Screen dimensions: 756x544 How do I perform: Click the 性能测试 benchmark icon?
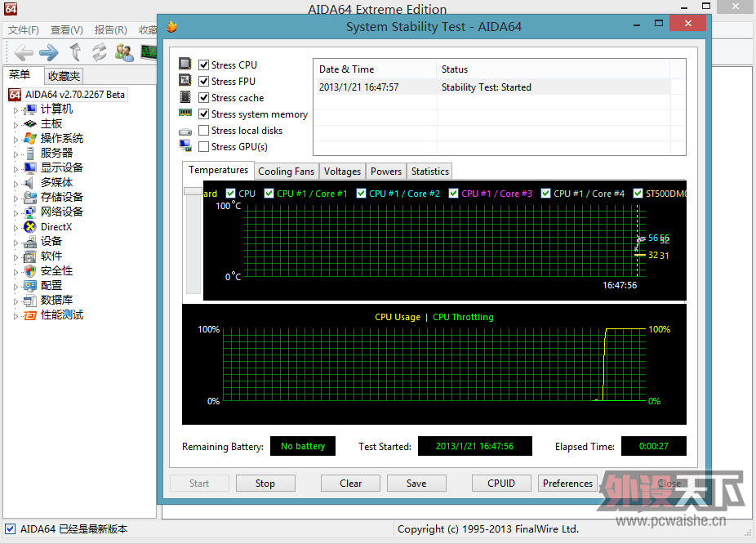coord(30,315)
